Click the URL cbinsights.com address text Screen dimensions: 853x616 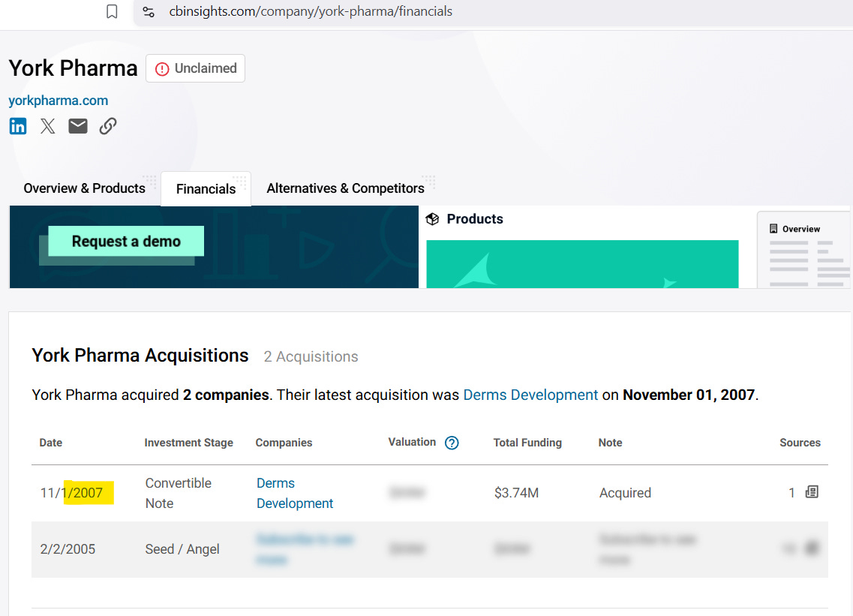(310, 11)
